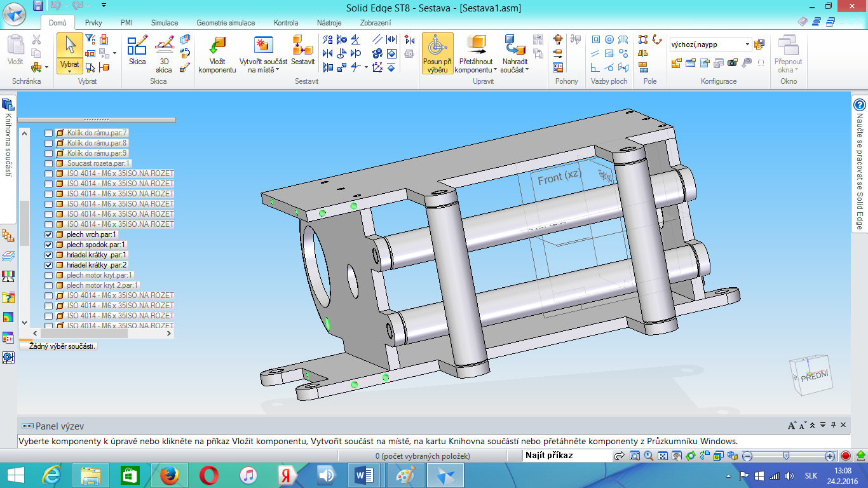
Task: Open the Nástroje ribbon tab
Action: coord(329,23)
